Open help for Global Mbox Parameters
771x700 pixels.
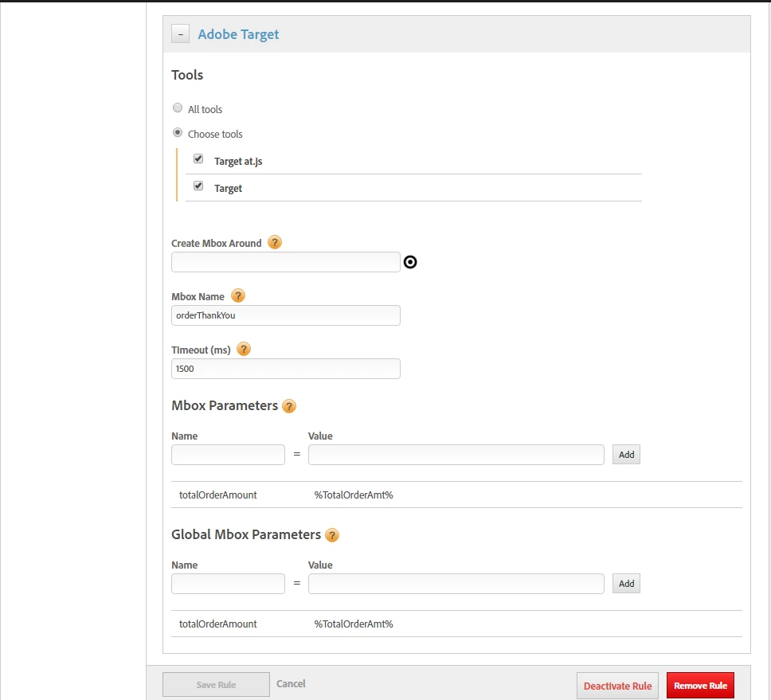[332, 535]
